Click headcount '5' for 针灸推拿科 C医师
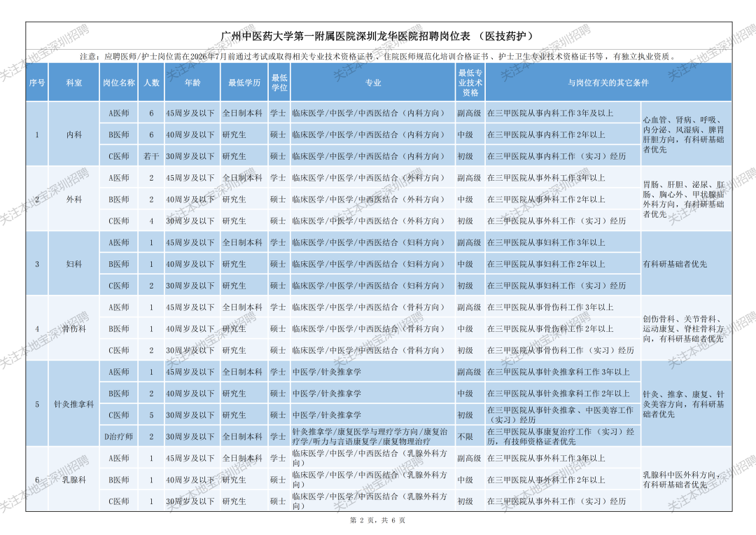 coord(151,415)
